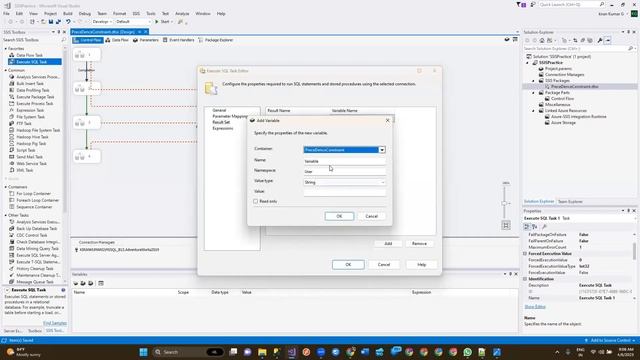
Task: Open File Explorer from the taskbar
Action: pyautogui.click(x=262, y=352)
